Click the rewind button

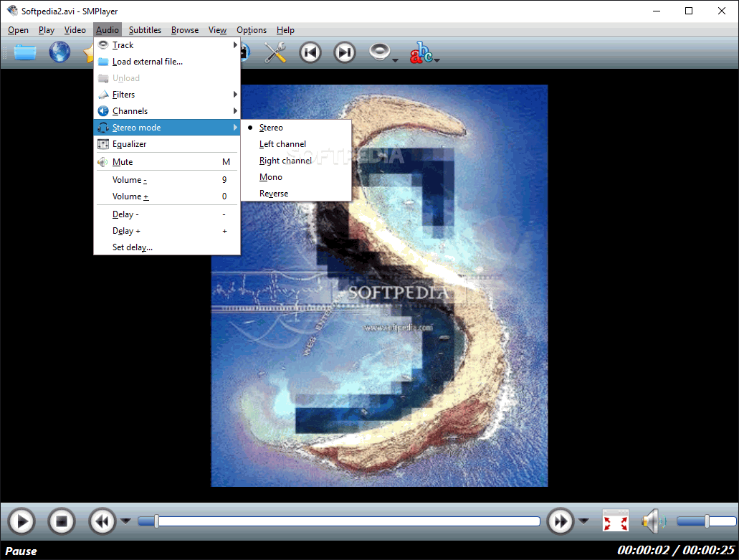[102, 521]
